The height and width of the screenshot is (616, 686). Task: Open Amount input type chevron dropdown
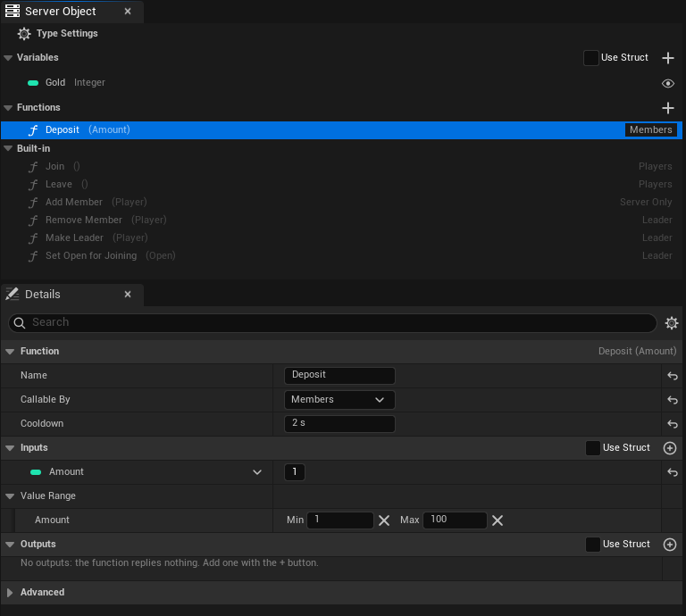pyautogui.click(x=257, y=472)
